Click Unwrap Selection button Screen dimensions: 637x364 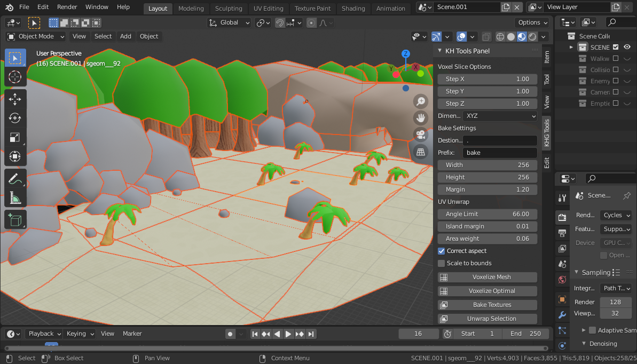coord(487,319)
